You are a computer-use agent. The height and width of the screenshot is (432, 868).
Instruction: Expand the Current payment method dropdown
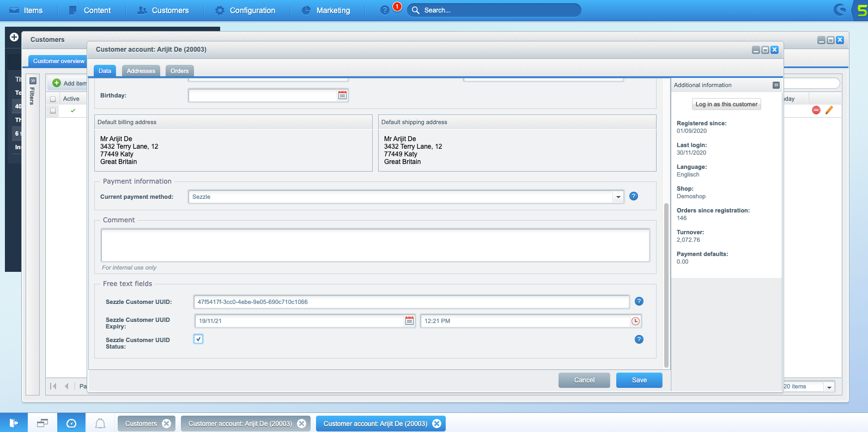(x=618, y=197)
